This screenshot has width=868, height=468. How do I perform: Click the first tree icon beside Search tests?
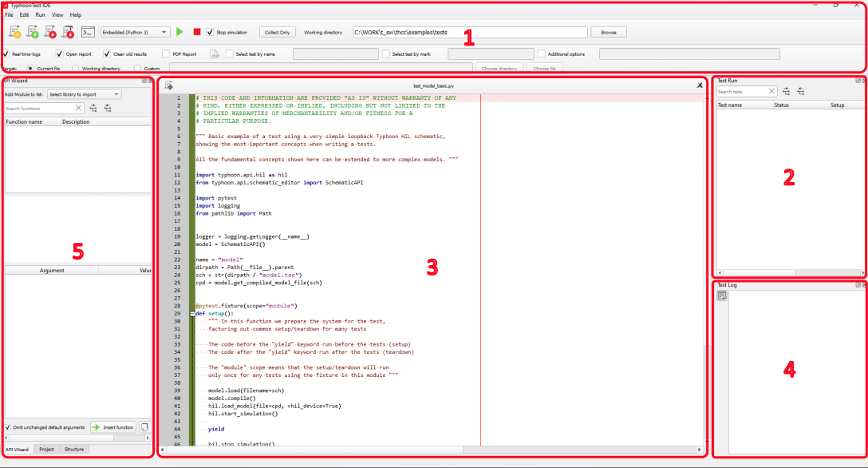click(786, 92)
